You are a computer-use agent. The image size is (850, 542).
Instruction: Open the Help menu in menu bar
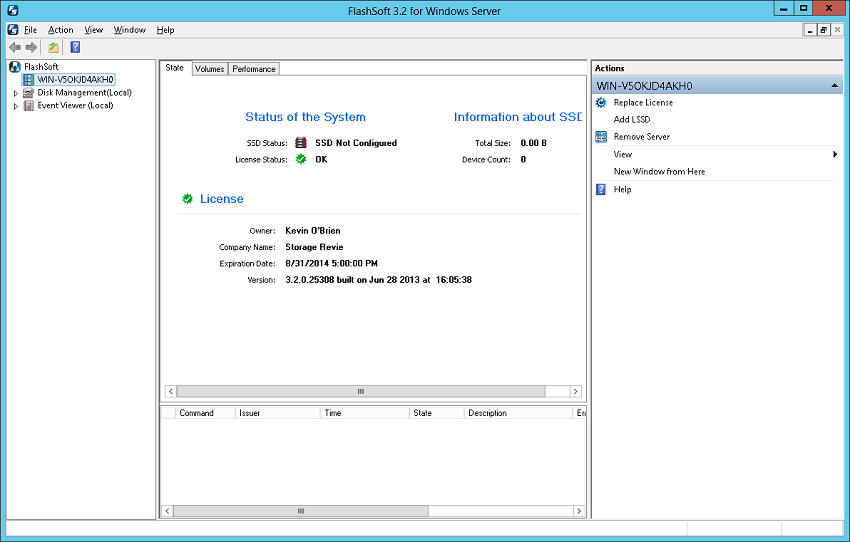click(x=165, y=30)
